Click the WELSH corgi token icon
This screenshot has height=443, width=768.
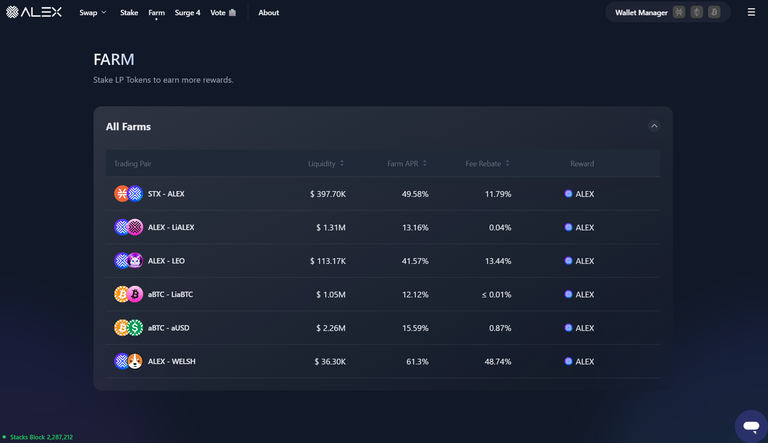[135, 361]
